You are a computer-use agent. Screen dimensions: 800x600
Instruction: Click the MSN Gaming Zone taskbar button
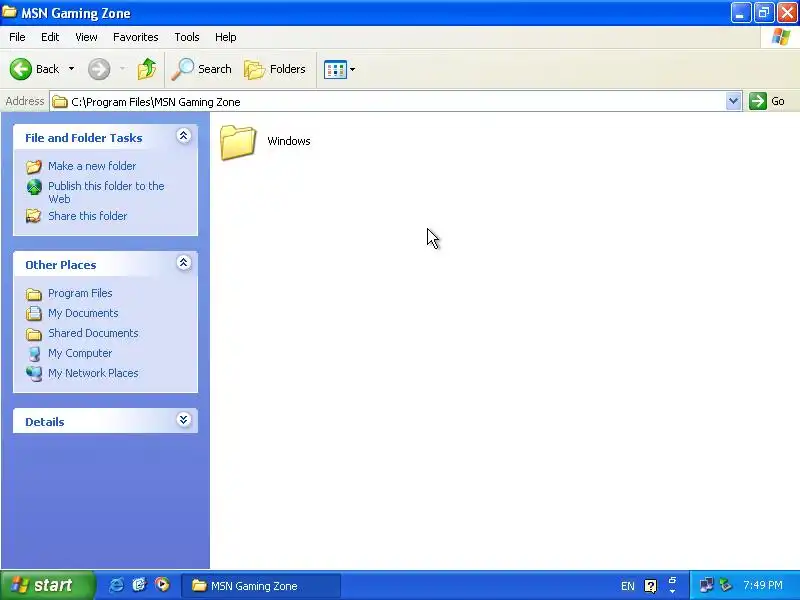[261, 586]
